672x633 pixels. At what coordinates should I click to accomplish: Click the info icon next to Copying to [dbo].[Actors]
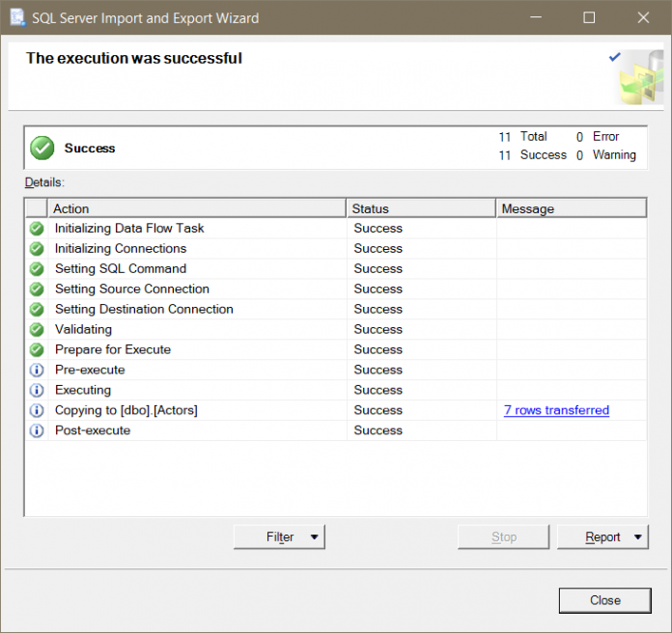tap(37, 411)
